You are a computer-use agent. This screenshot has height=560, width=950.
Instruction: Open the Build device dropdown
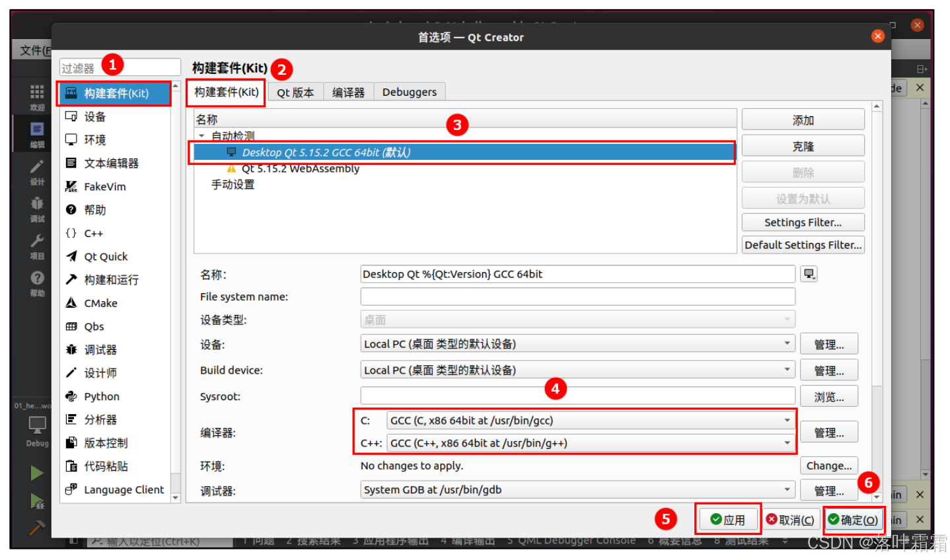(578, 370)
